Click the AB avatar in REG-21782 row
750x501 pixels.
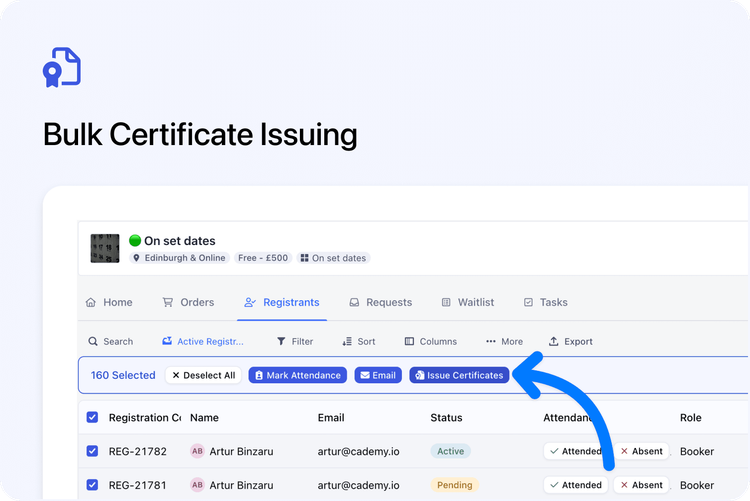197,451
